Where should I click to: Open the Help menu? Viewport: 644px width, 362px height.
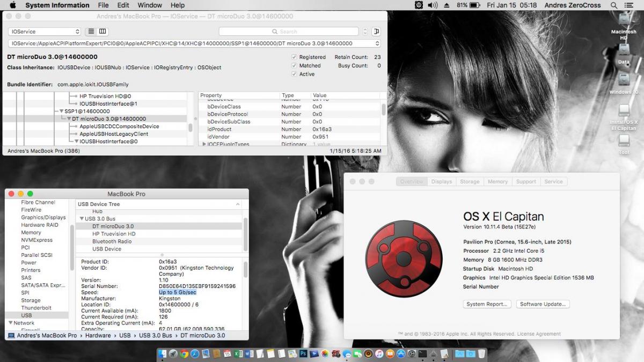(178, 5)
